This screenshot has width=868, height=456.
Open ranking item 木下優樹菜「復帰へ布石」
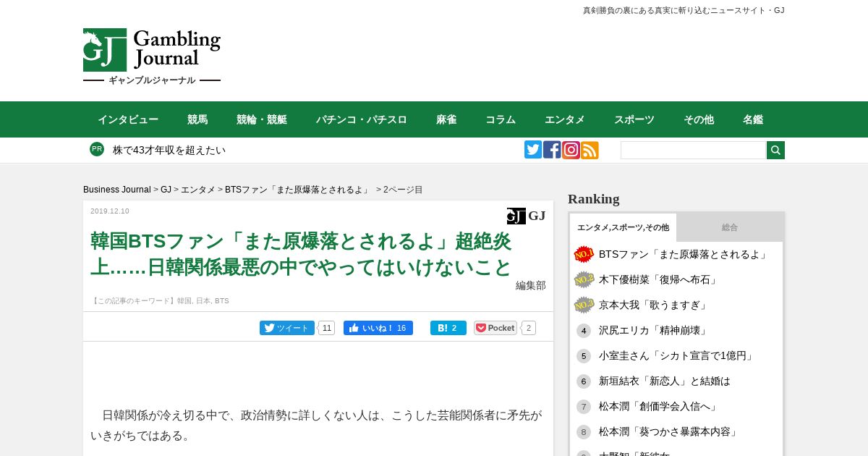click(658, 279)
